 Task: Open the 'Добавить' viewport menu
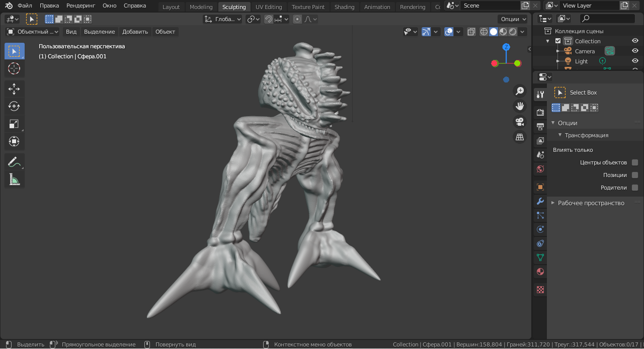point(135,32)
